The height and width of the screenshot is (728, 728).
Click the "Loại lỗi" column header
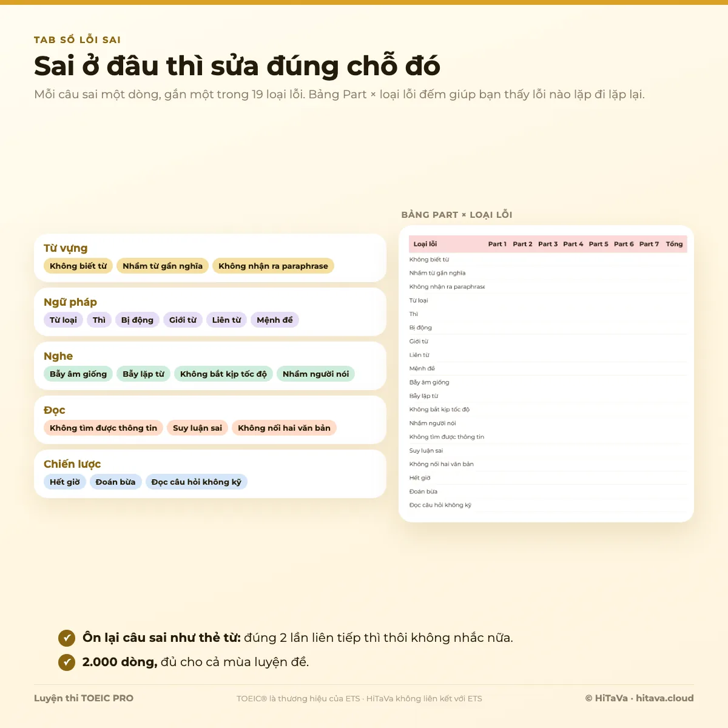pyautogui.click(x=425, y=244)
